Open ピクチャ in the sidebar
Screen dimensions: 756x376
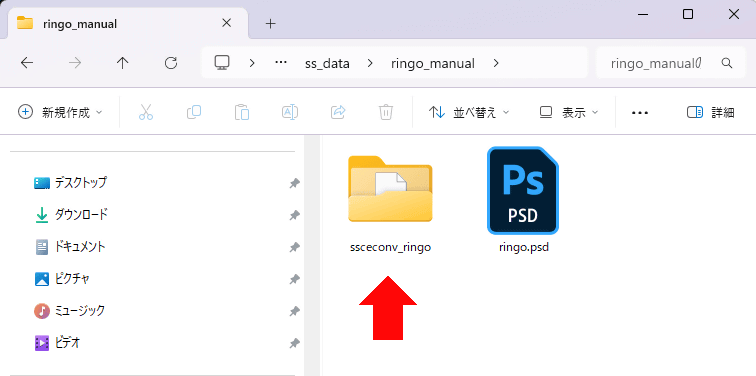click(x=62, y=279)
